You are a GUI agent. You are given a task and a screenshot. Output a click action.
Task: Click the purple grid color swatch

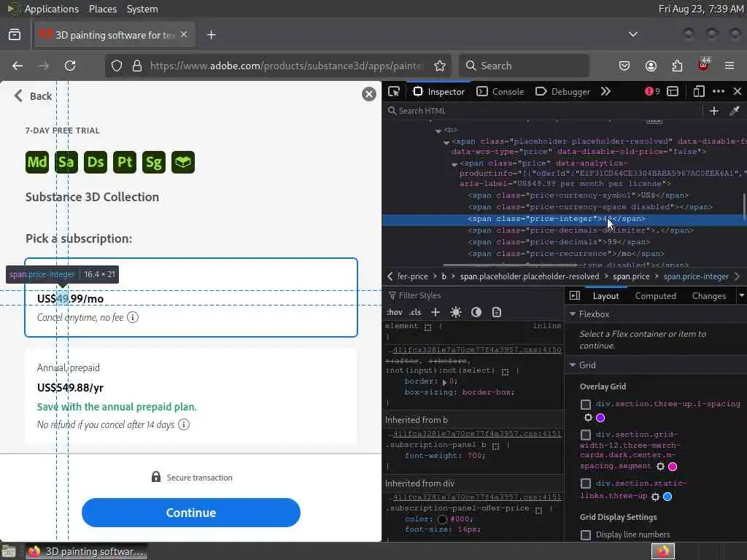point(600,418)
